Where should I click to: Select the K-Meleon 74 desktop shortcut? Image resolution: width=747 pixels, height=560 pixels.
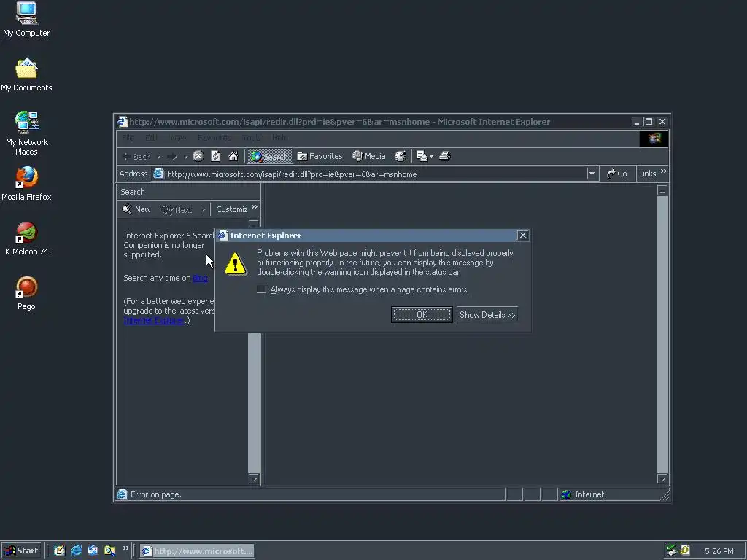tap(26, 238)
